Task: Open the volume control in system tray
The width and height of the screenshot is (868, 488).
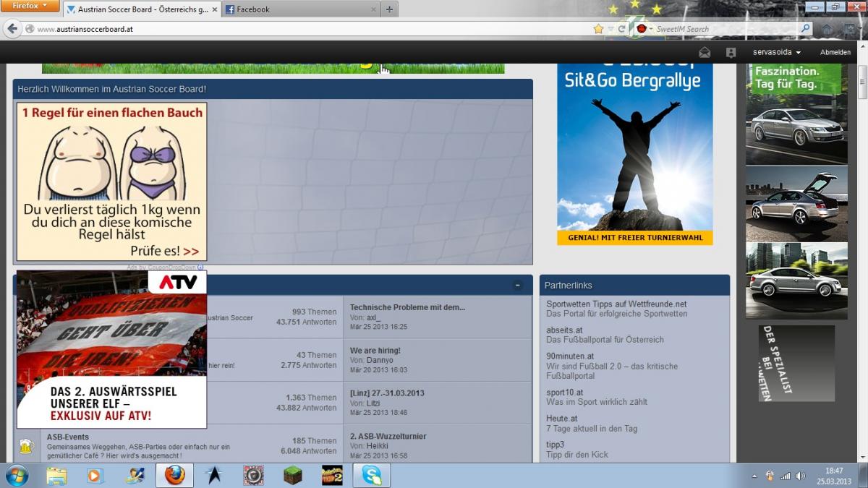Action: pos(800,476)
